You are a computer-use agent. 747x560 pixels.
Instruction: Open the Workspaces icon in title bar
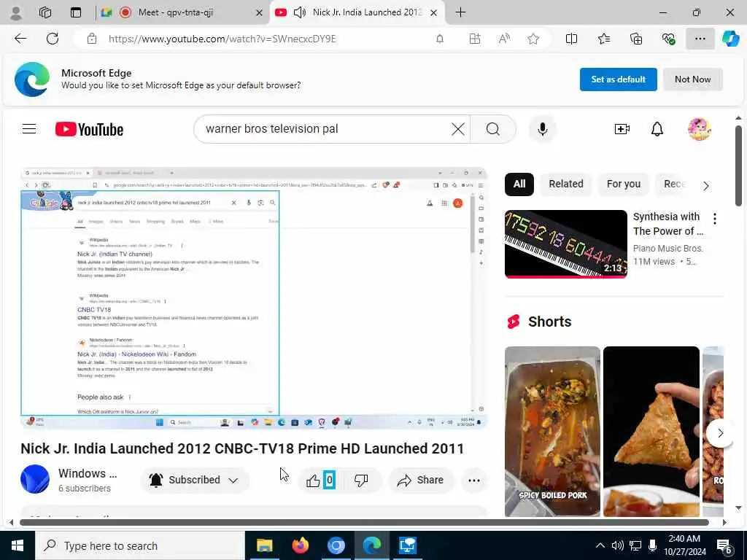coord(45,12)
